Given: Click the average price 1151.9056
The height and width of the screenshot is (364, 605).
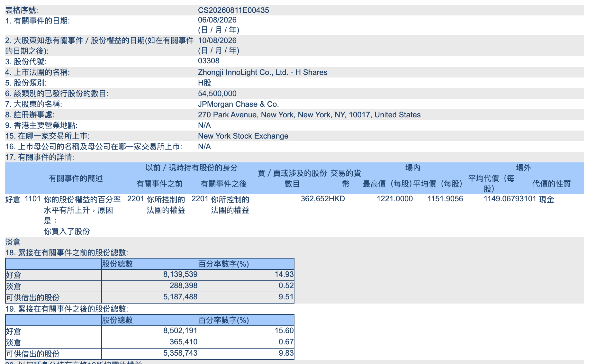Looking at the screenshot, I should click(x=445, y=199).
